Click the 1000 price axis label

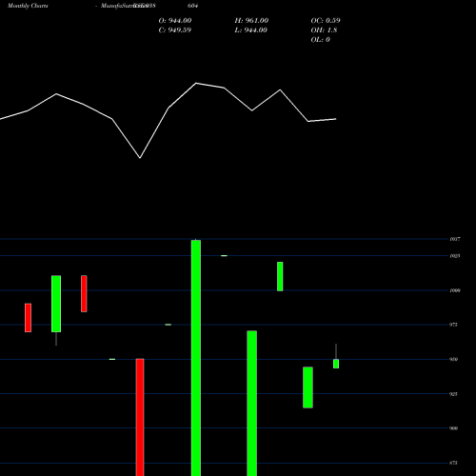coord(455,290)
